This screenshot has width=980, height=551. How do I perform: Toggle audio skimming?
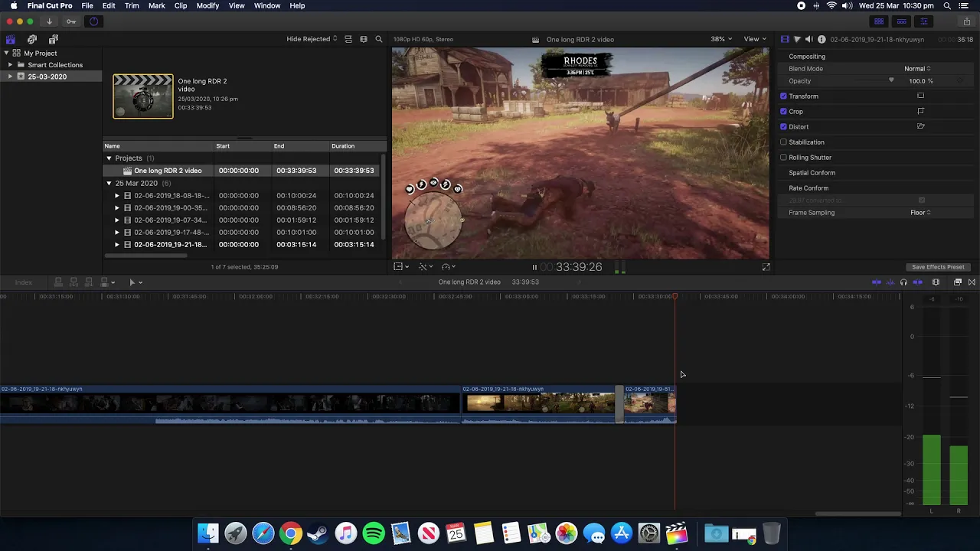tap(890, 282)
